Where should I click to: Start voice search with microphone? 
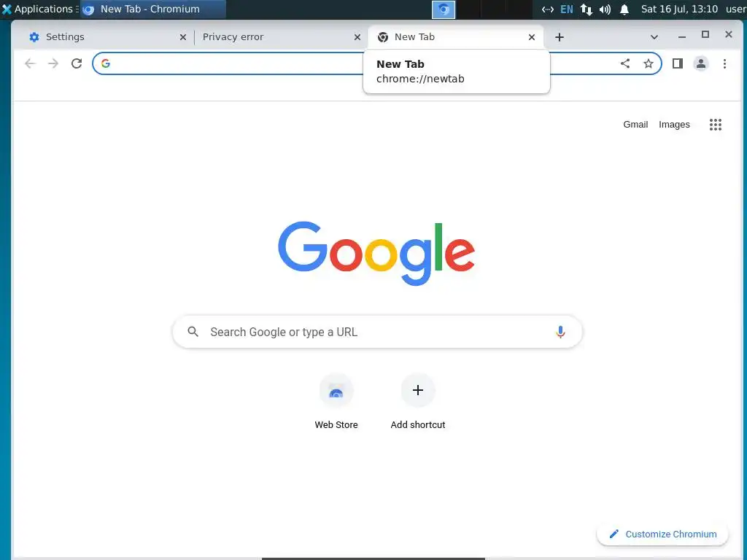click(560, 332)
